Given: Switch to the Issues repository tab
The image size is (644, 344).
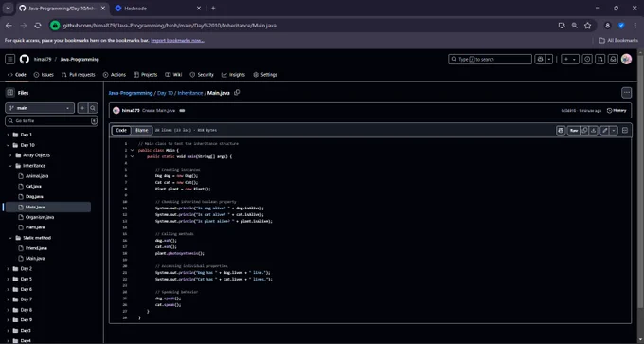Looking at the screenshot, I should 44,75.
